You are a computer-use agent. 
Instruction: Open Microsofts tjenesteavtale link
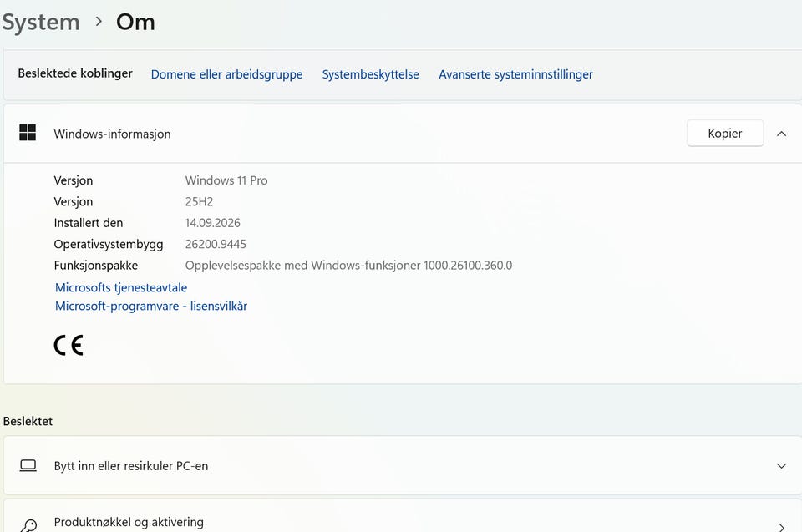[121, 287]
